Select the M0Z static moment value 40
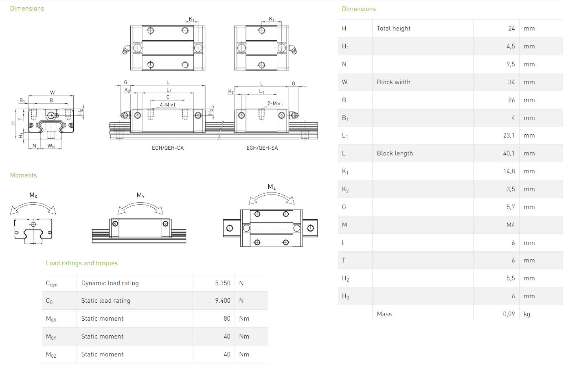This screenshot has width=588, height=389. 227,354
